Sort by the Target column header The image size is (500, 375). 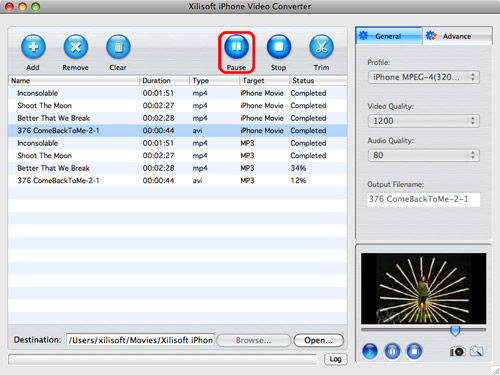[264, 80]
